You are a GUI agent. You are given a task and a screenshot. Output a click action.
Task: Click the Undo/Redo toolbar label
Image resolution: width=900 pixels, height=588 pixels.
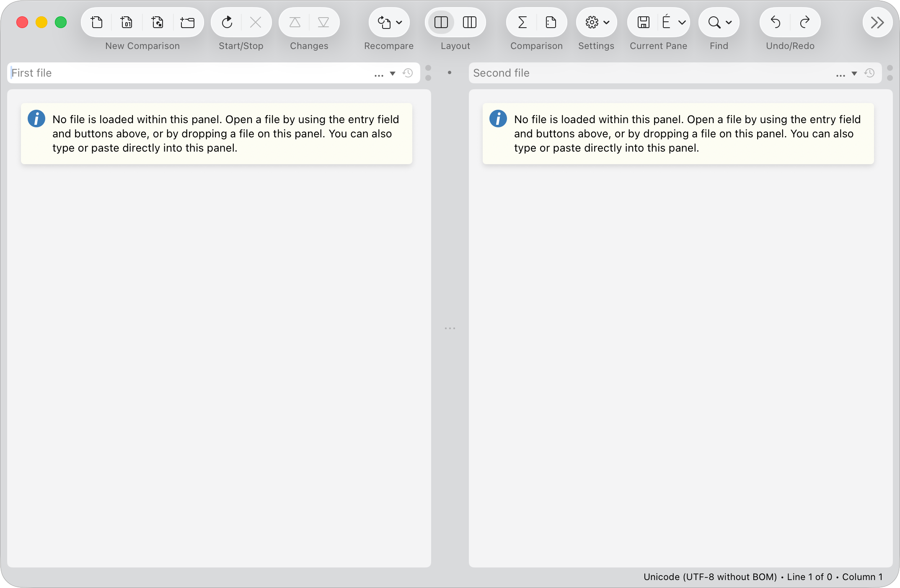click(x=790, y=46)
